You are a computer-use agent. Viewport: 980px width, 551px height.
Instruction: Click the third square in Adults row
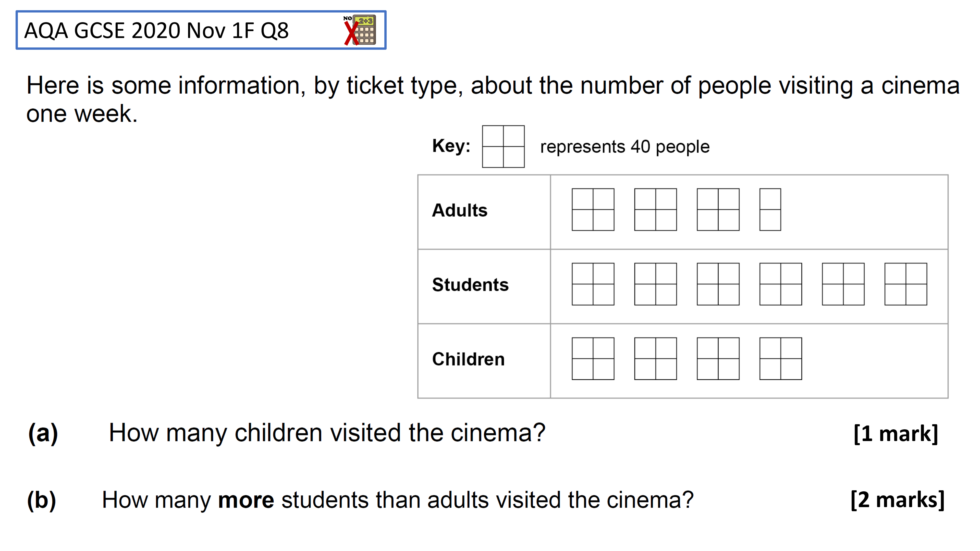[718, 209]
